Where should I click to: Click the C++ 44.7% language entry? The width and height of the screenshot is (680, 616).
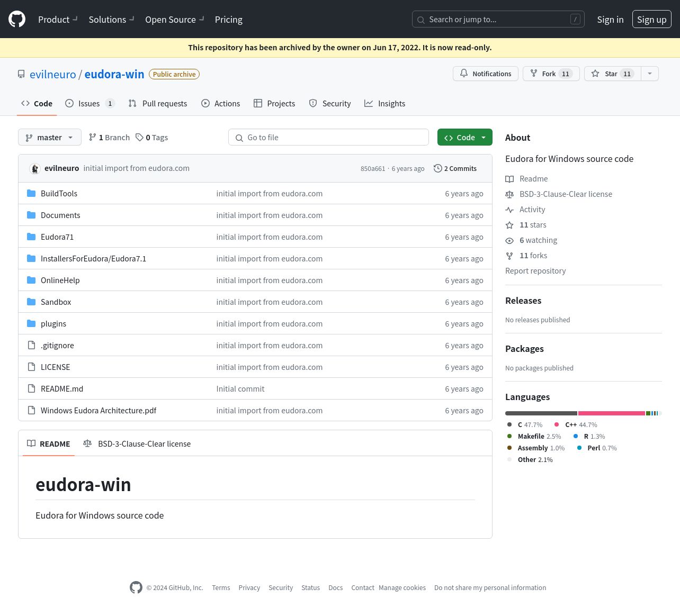point(576,425)
